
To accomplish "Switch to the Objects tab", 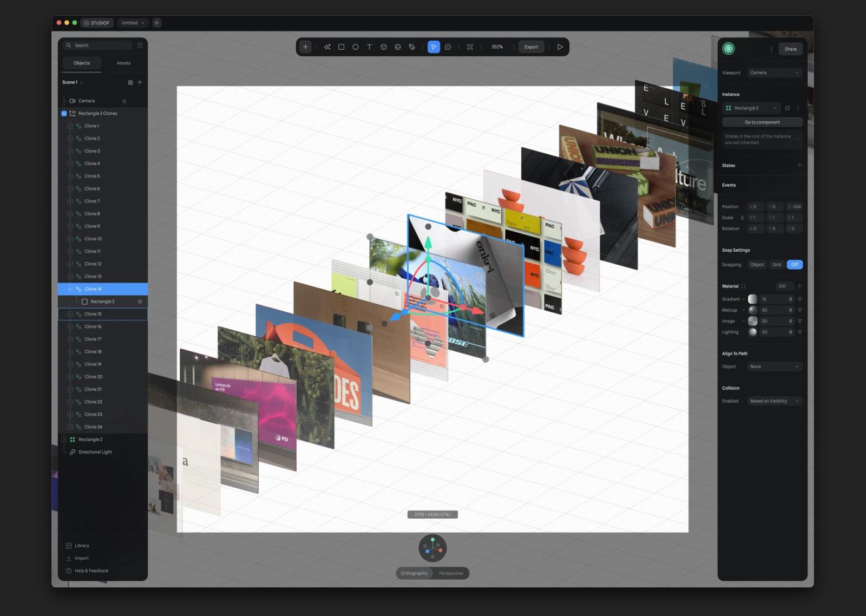I will click(82, 63).
